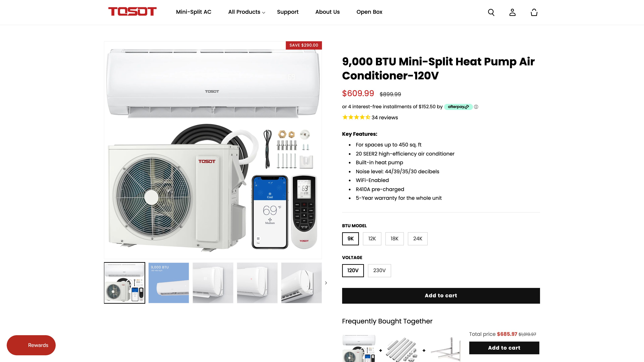This screenshot has height=362, width=644.
Task: Expand the All Products dropdown menu
Action: 247,12
